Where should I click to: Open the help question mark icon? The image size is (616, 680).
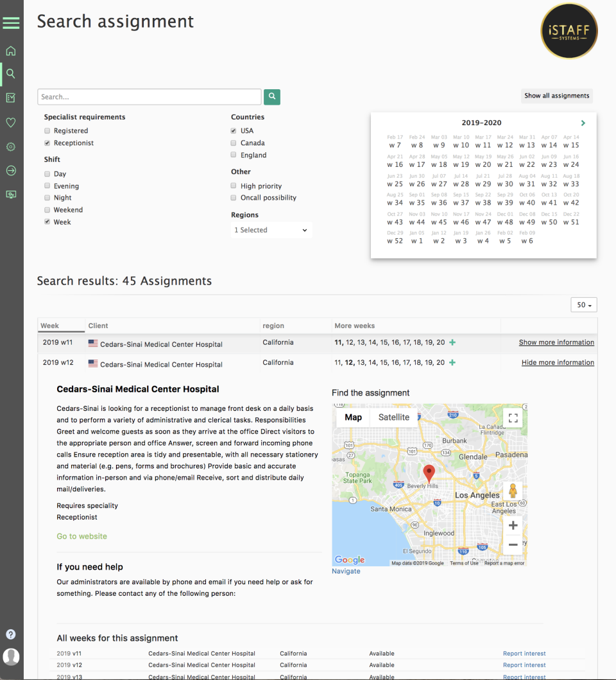pos(11,634)
